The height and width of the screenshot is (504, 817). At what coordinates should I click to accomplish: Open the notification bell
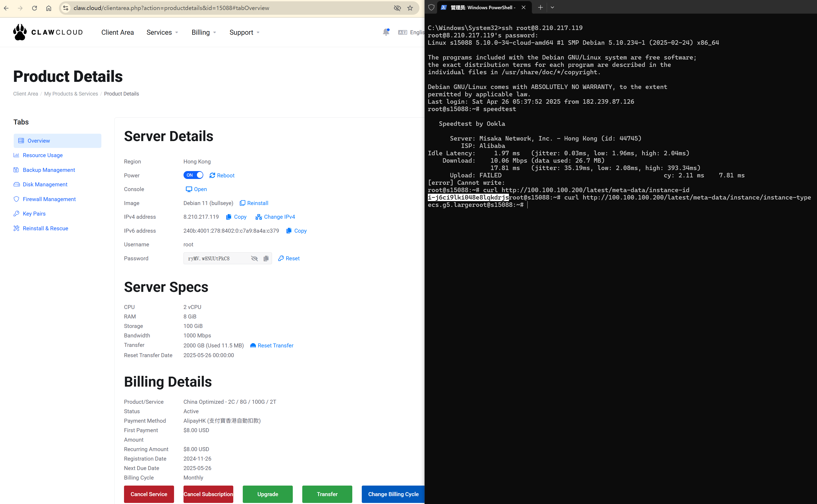386,32
